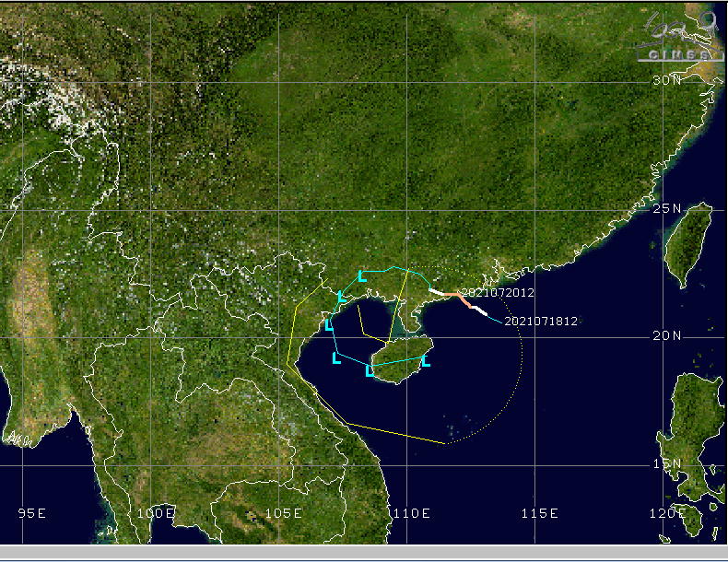Select the 2021072012 track timestamp label
The width and height of the screenshot is (728, 562).
pyautogui.click(x=498, y=292)
